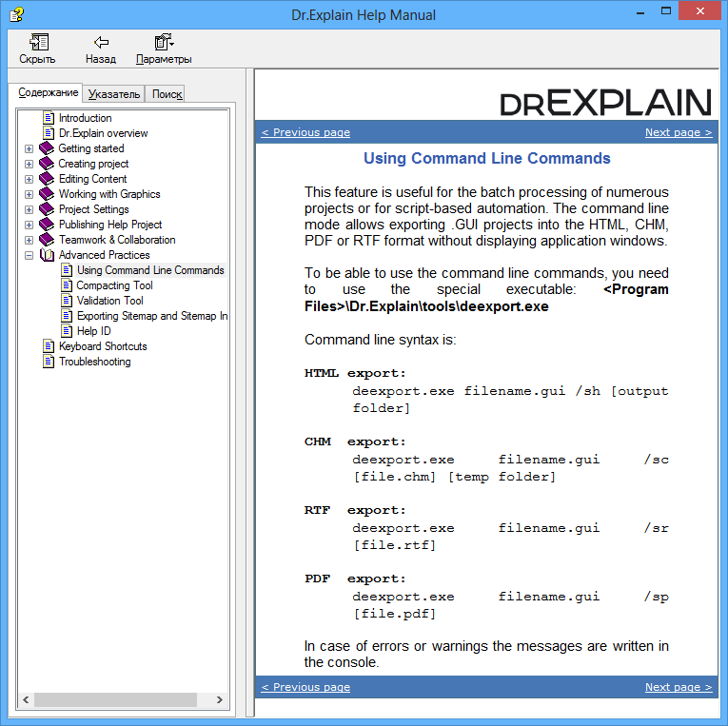
Task: Open the Dr.Explain overview topic
Action: [x=103, y=133]
